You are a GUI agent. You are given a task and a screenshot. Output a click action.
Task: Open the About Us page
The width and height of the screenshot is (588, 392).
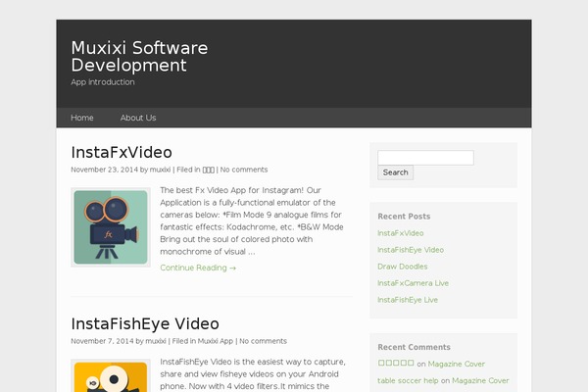138,118
